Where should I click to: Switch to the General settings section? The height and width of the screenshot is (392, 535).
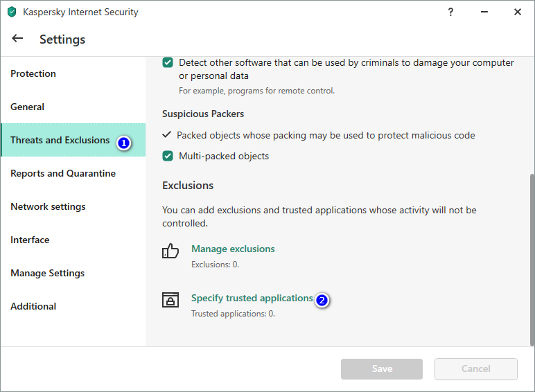click(28, 107)
